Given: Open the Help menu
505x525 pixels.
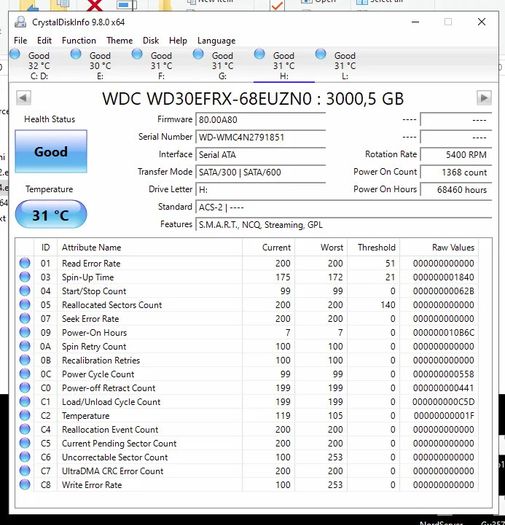Looking at the screenshot, I should pyautogui.click(x=178, y=41).
